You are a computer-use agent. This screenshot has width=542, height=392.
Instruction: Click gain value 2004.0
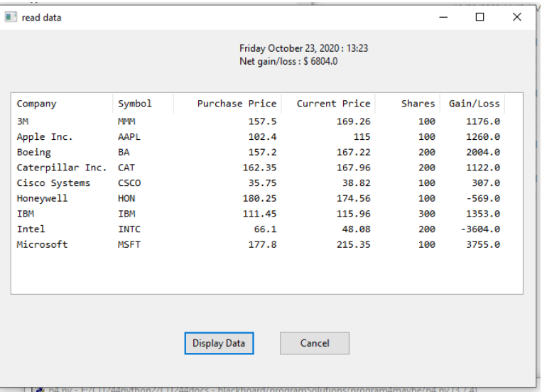[483, 153]
